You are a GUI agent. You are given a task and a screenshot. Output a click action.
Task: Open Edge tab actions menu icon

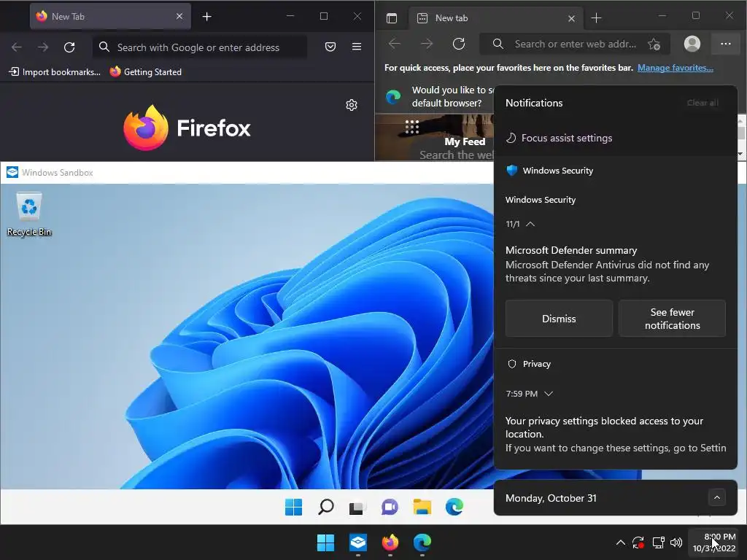tap(392, 18)
